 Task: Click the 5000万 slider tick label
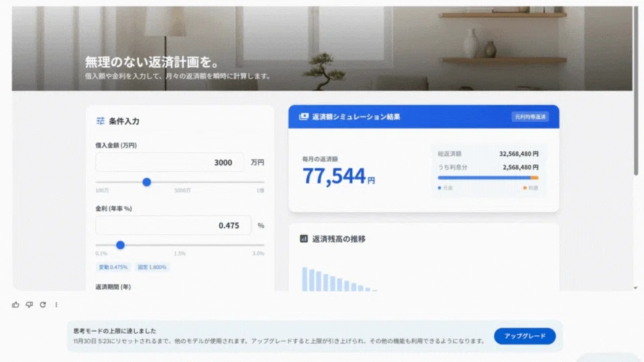(x=182, y=190)
